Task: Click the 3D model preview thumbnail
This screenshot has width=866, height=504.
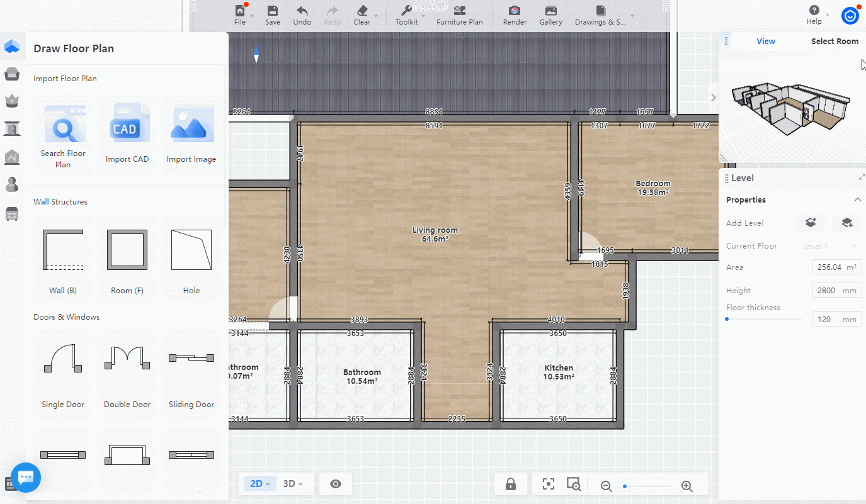Action: (x=792, y=108)
